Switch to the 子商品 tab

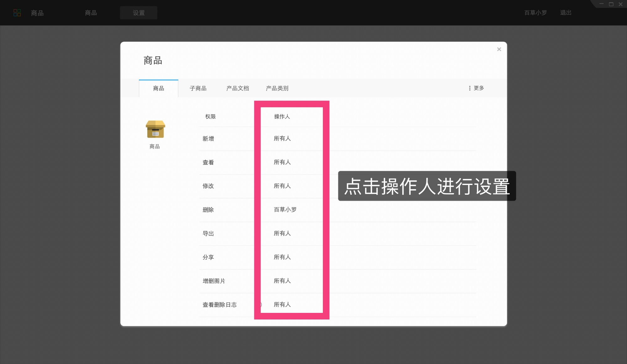198,88
